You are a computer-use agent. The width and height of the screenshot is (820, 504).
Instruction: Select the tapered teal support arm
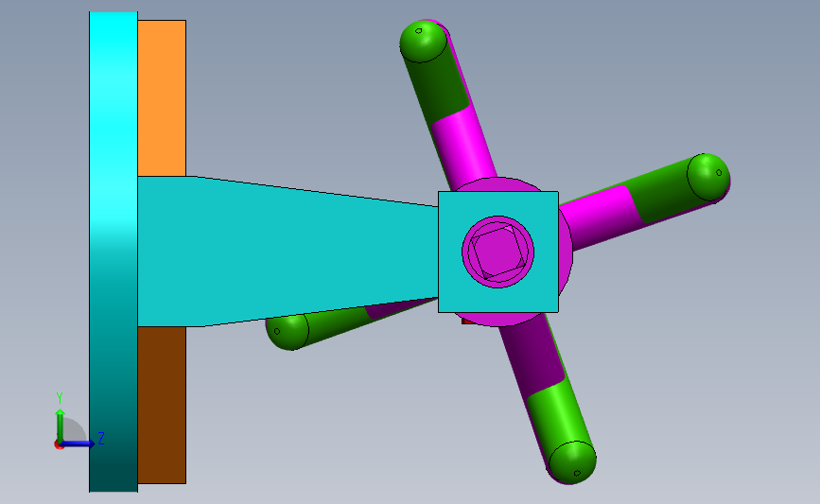(x=288, y=252)
